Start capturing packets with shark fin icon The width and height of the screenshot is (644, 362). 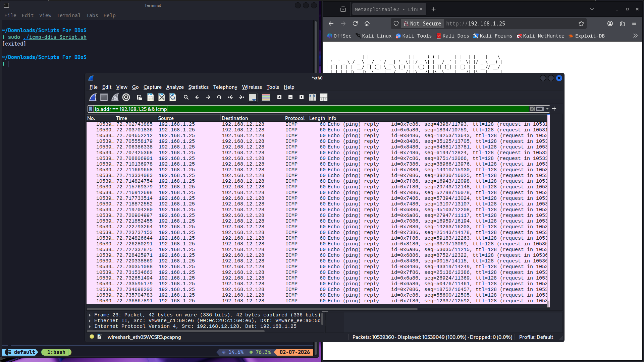pos(93,97)
